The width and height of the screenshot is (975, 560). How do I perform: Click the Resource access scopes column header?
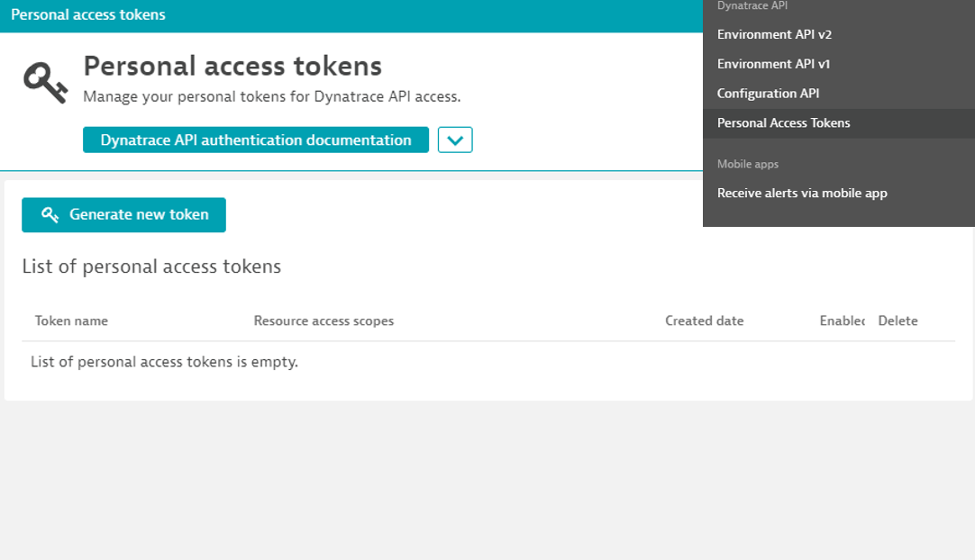324,321
